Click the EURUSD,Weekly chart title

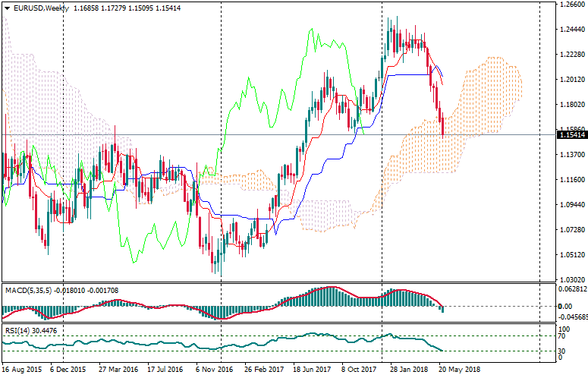point(38,8)
